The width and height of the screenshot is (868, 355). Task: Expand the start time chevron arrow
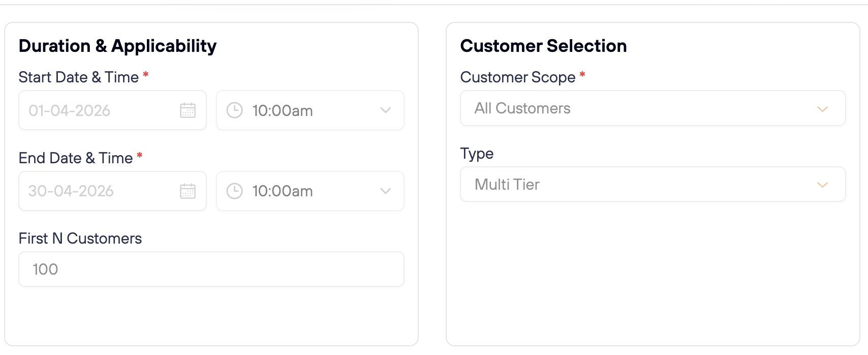(386, 110)
